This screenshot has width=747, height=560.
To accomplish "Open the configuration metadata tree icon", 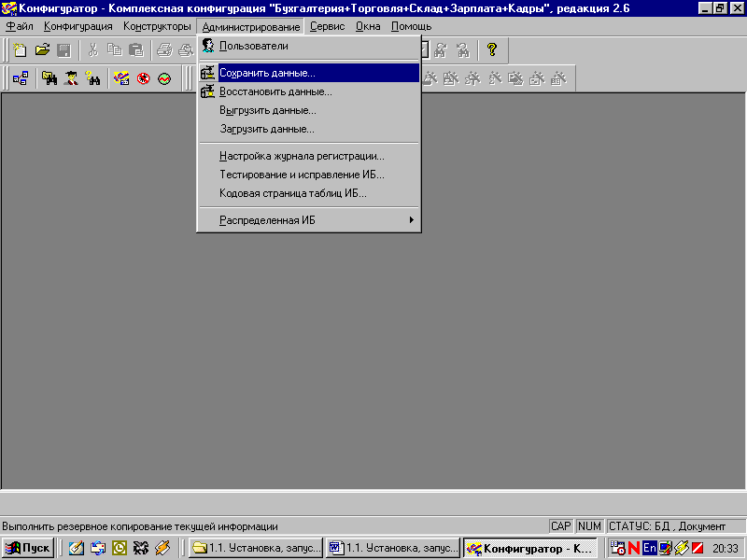I will (21, 78).
